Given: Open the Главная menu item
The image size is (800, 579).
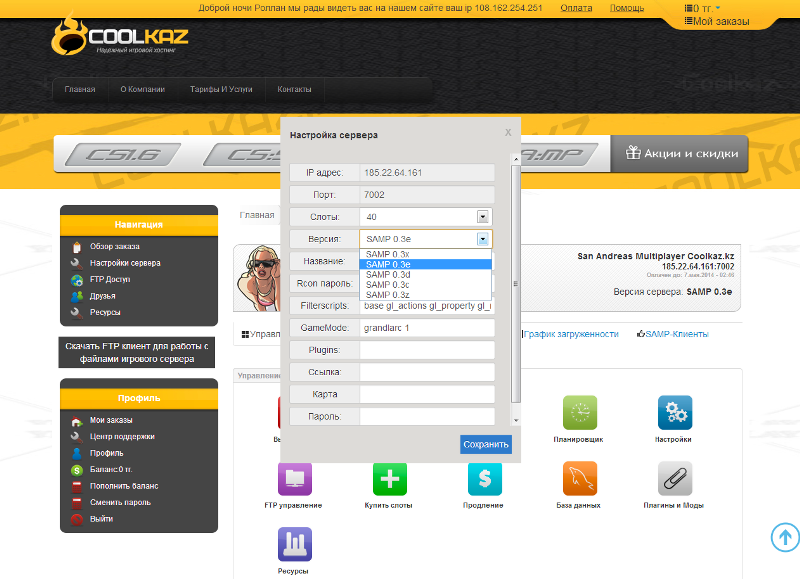Looking at the screenshot, I should (80, 89).
